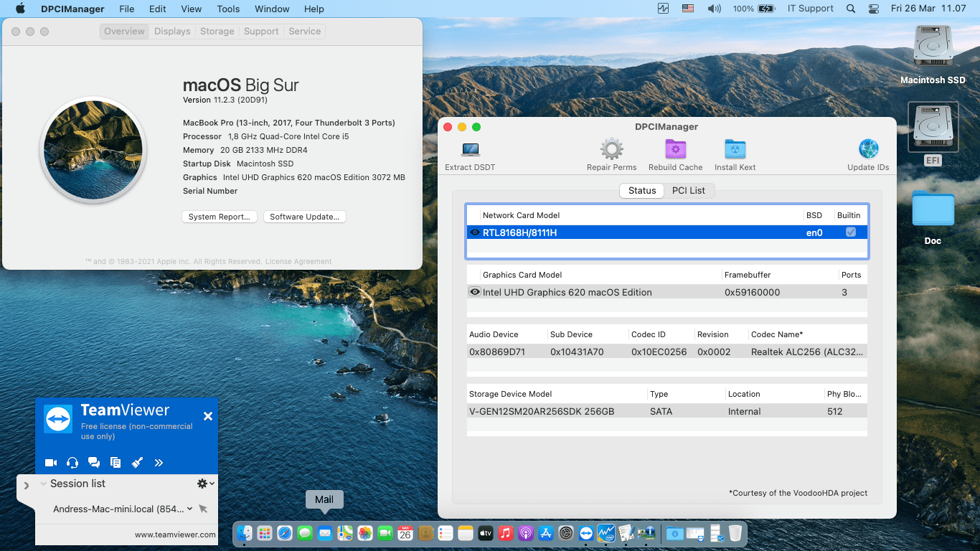Open Podcasts from the dock
This screenshot has height=551, width=980.
click(526, 533)
